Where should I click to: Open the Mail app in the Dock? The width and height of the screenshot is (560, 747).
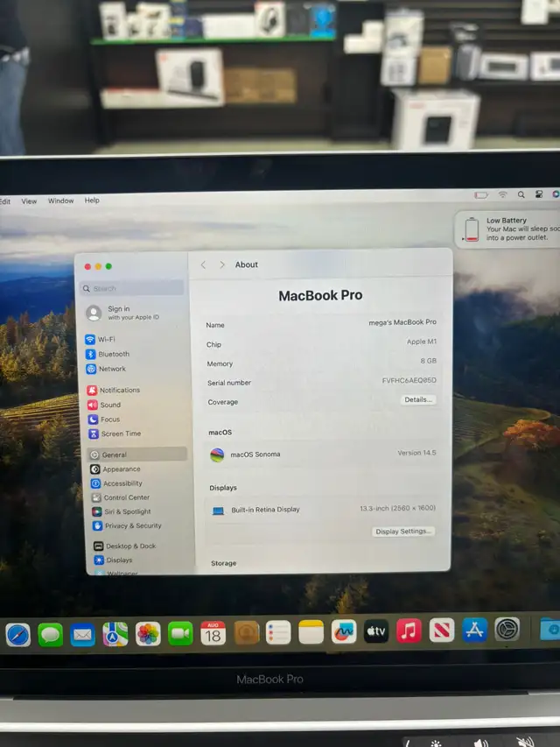click(83, 635)
